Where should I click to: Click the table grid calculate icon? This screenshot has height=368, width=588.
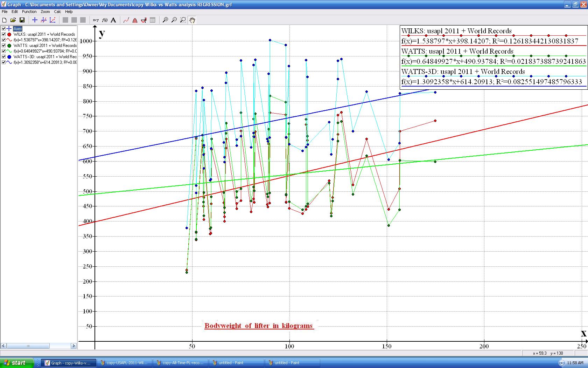(x=153, y=20)
